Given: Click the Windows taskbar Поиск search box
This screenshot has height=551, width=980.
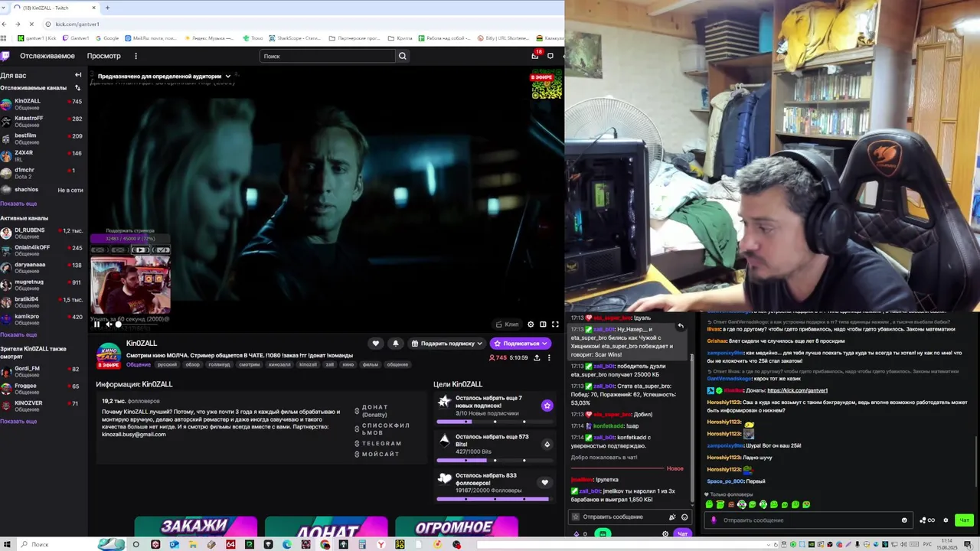Looking at the screenshot, I should 57,544.
